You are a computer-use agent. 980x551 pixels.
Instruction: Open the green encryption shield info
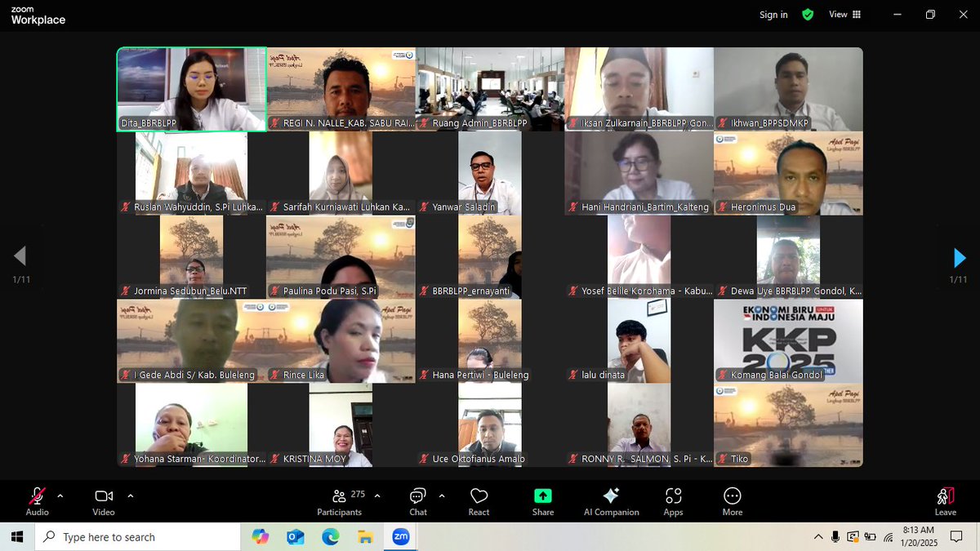[x=808, y=15]
